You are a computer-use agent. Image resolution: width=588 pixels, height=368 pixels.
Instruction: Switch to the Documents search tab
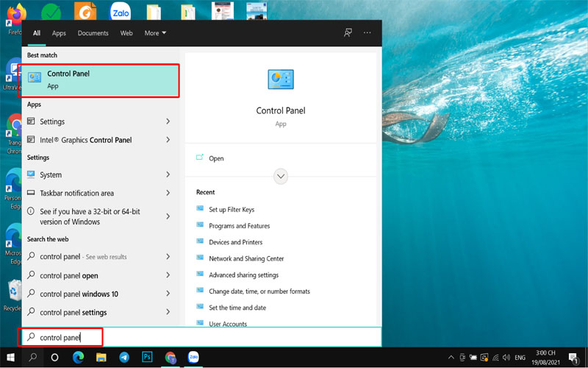tap(93, 33)
